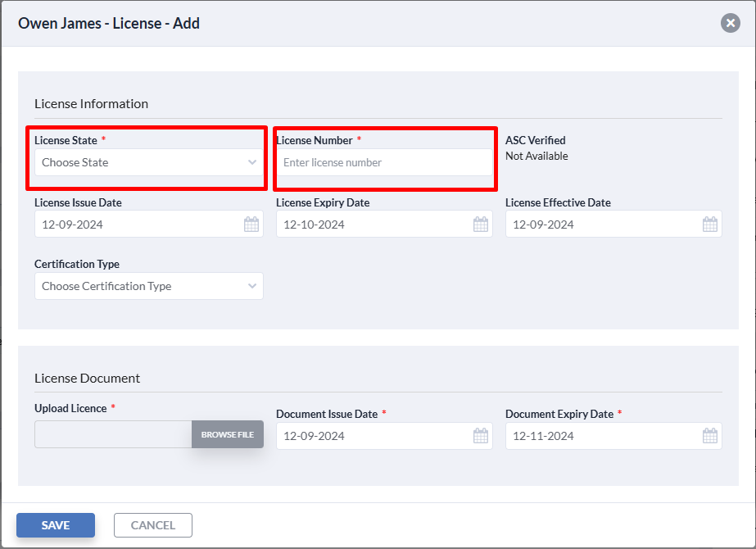Click the License Expiry Date field

pos(384,224)
